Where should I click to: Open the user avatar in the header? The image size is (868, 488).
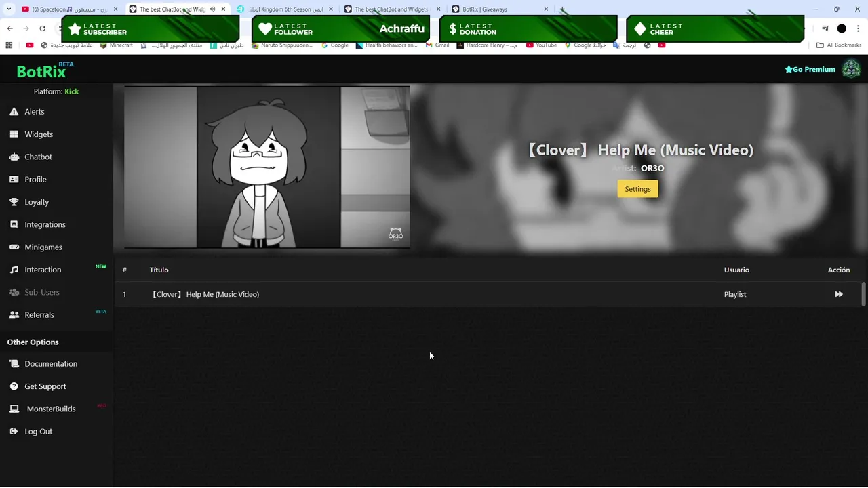(x=851, y=68)
